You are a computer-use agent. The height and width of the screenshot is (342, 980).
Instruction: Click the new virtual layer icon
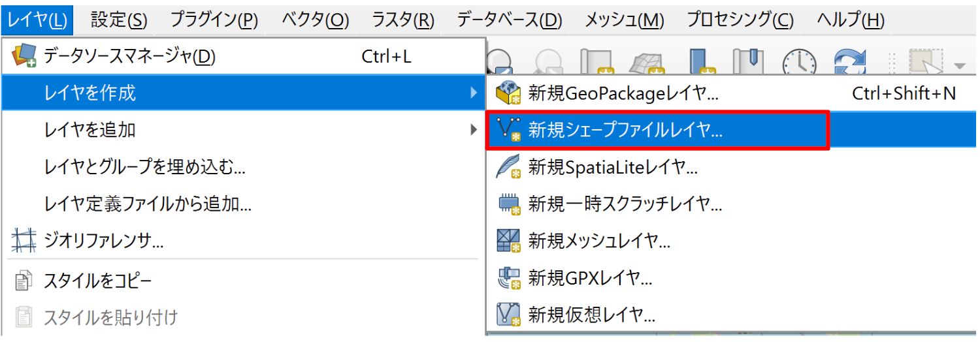pos(508,316)
